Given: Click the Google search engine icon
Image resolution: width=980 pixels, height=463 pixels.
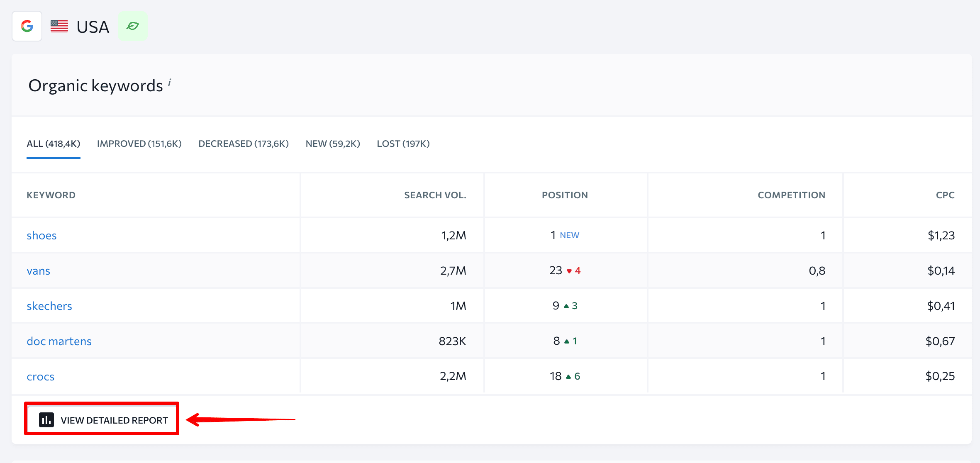Looking at the screenshot, I should pyautogui.click(x=27, y=26).
